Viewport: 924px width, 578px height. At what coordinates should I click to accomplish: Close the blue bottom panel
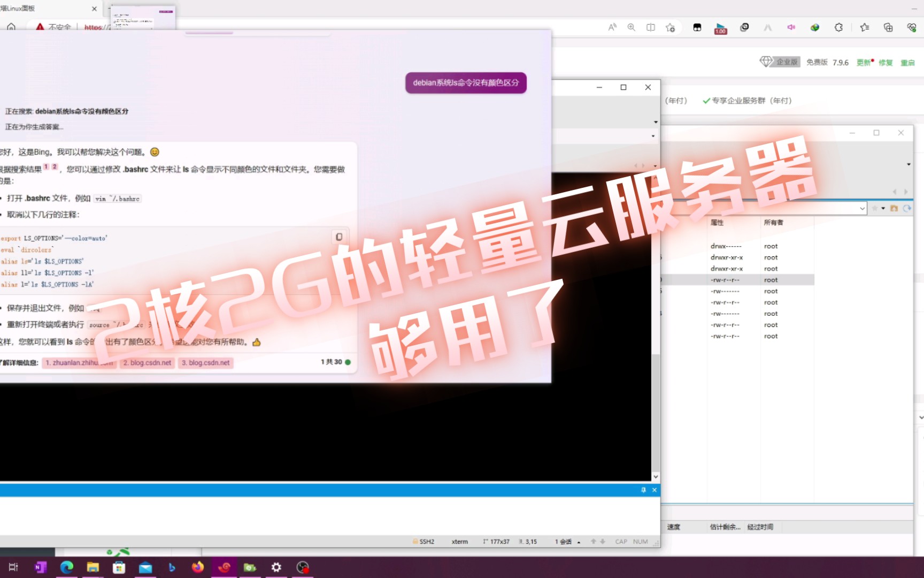[x=654, y=490]
